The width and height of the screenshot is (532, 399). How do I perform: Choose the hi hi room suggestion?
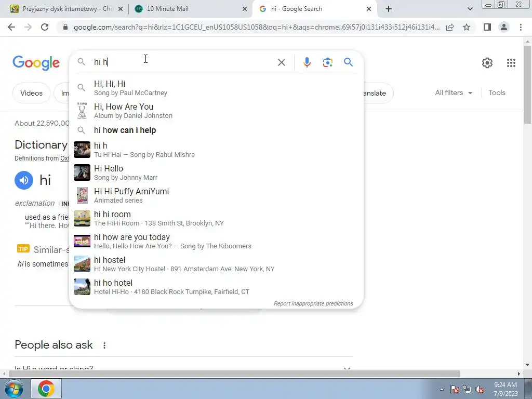216,219
